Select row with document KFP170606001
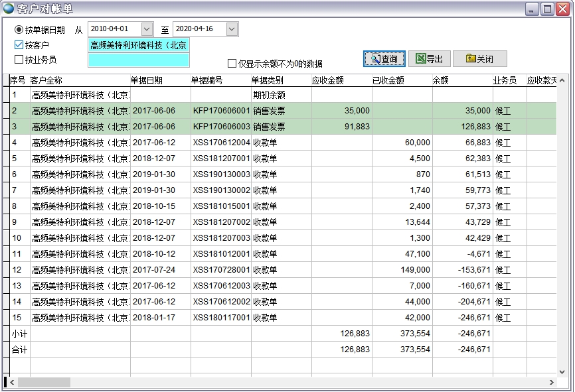Screen dimensions: 575x392 (221, 111)
